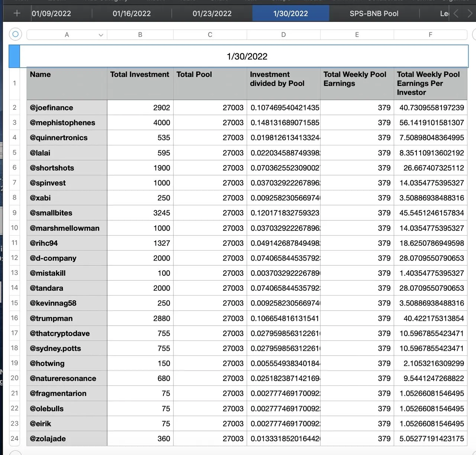Select the @kevinnag58 name cell

67,303
